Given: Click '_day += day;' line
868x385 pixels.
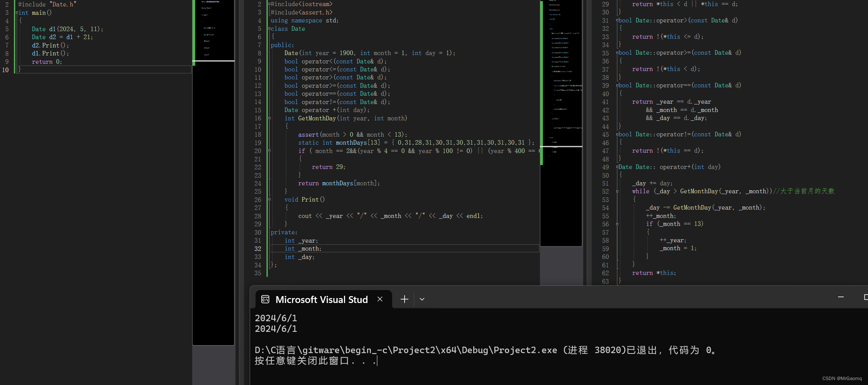Looking at the screenshot, I should pyautogui.click(x=652, y=183).
